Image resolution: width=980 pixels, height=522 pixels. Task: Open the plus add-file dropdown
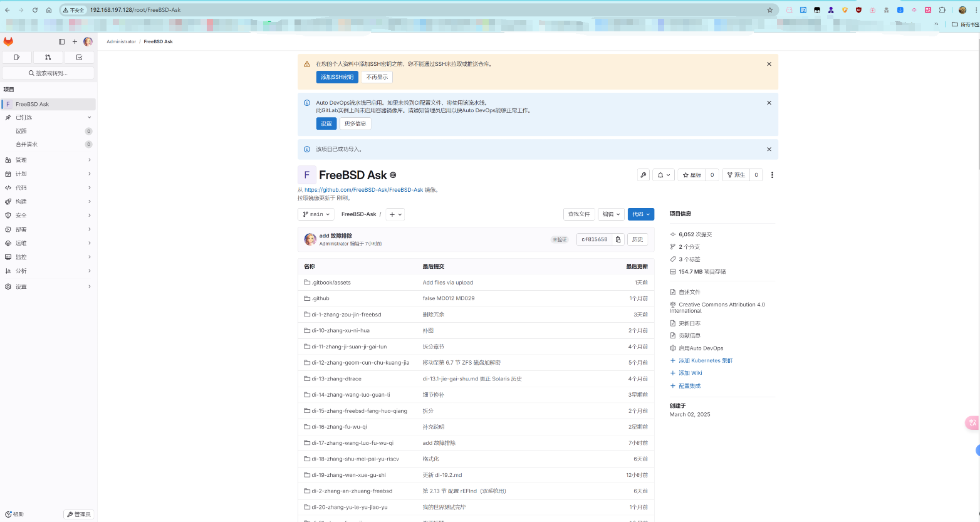pos(395,214)
